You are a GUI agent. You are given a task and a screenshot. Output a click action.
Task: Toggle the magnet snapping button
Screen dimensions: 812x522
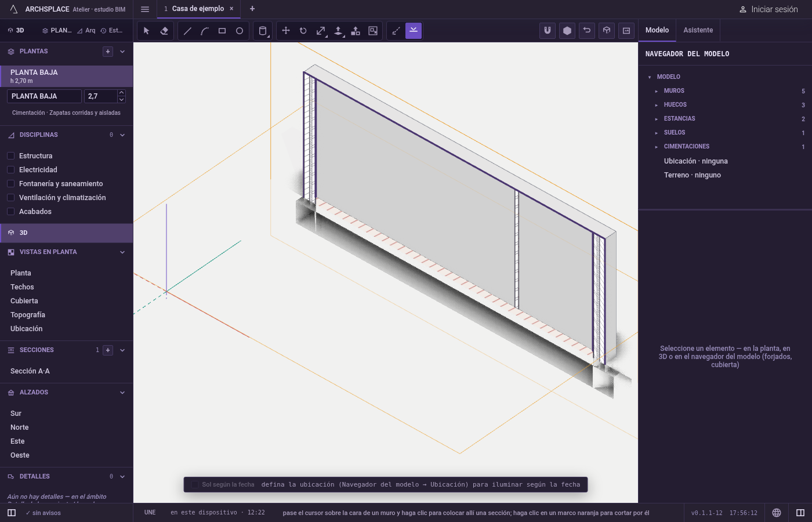(548, 31)
